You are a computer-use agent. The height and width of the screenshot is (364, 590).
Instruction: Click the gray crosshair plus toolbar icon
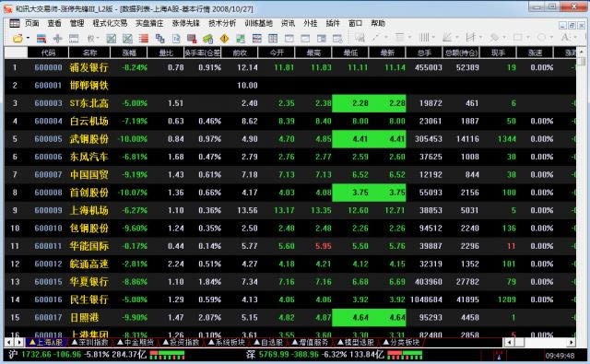pos(57,39)
